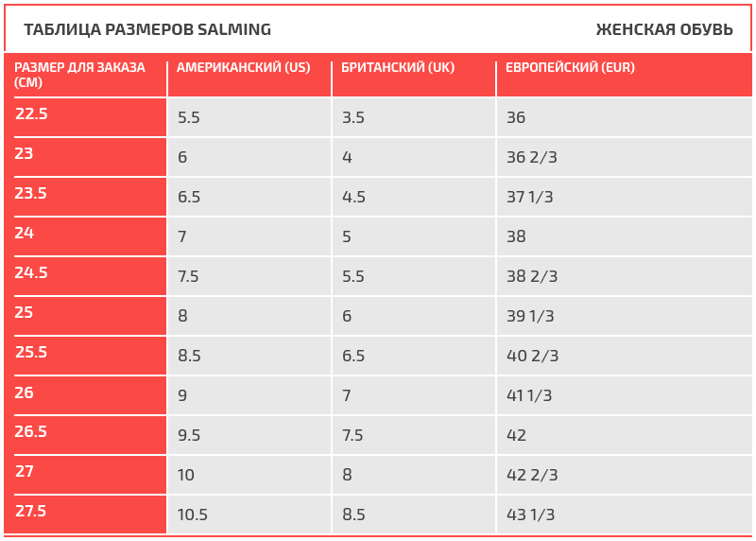
Task: Click the "ЕВРОПЕЙСКИЙ (EUR)" column header
Action: click(x=570, y=68)
